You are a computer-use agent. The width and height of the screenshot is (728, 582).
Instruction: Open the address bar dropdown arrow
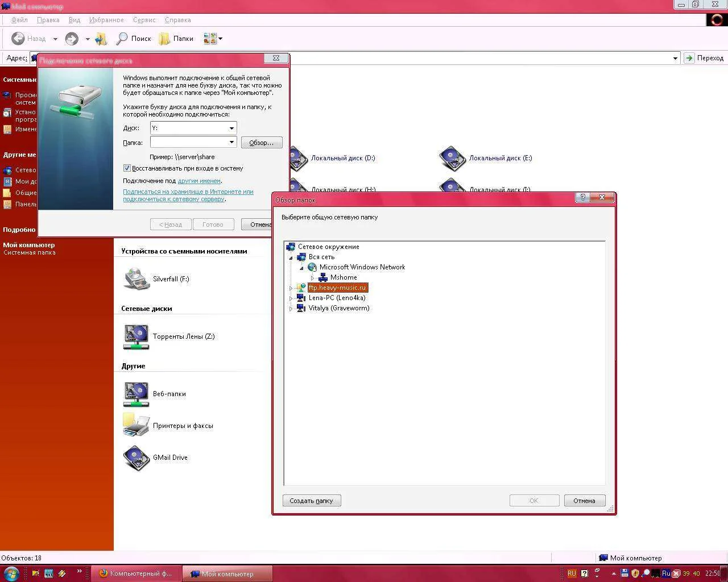click(675, 58)
